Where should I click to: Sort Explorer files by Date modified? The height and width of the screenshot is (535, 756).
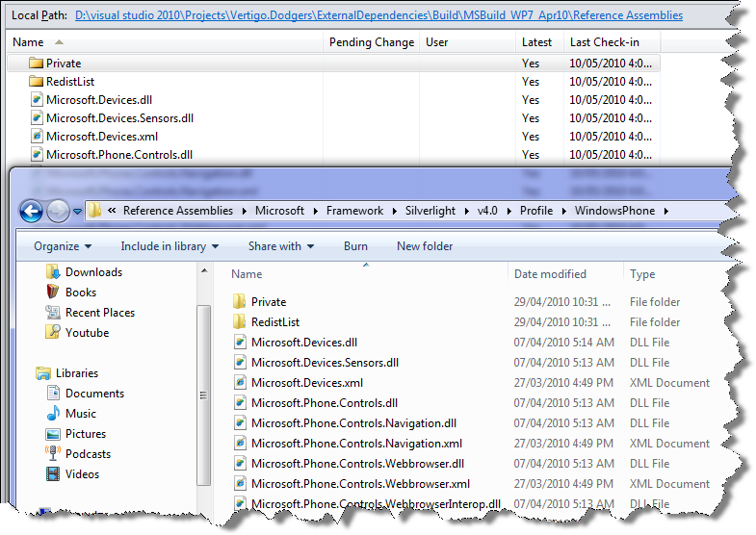click(x=550, y=274)
